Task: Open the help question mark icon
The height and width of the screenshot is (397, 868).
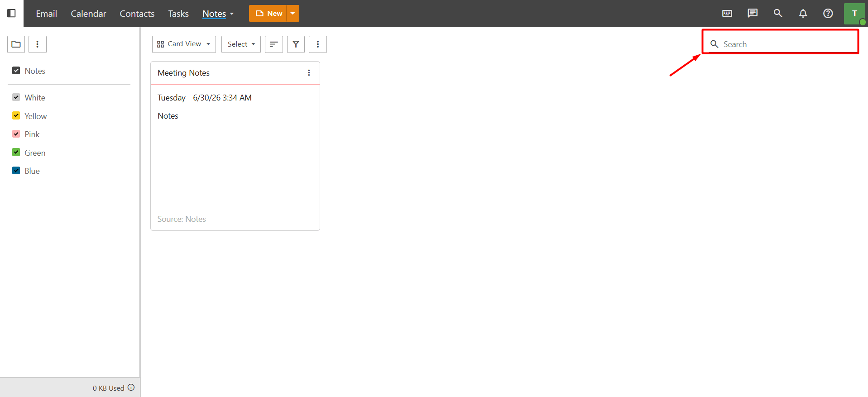Action: pos(828,13)
